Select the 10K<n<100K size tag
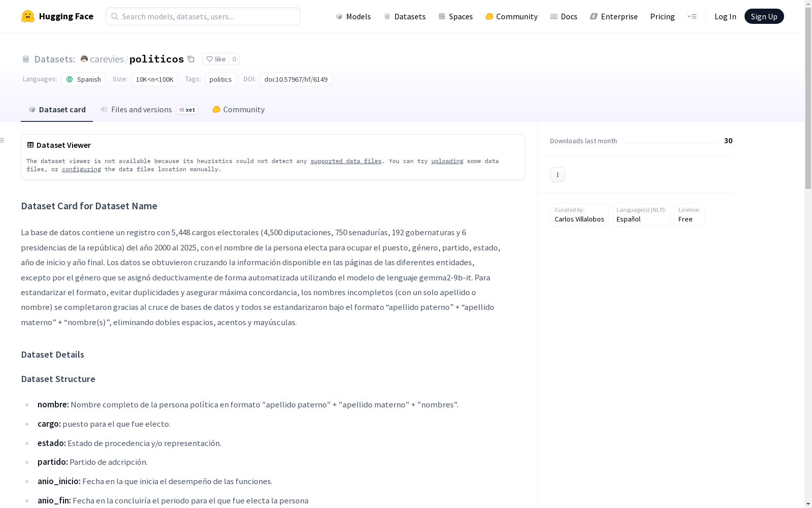 coord(154,79)
